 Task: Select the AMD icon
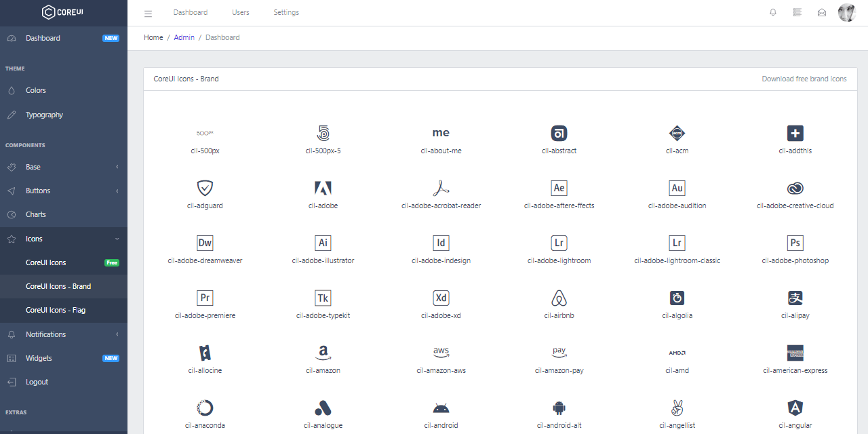pyautogui.click(x=677, y=353)
